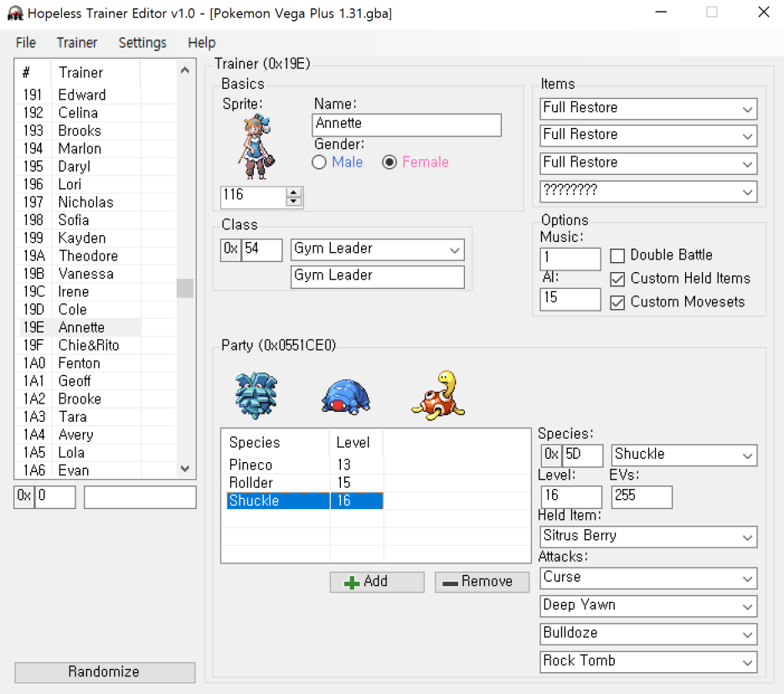784x694 pixels.
Task: Click the trainer Name input field
Action: pyautogui.click(x=406, y=125)
